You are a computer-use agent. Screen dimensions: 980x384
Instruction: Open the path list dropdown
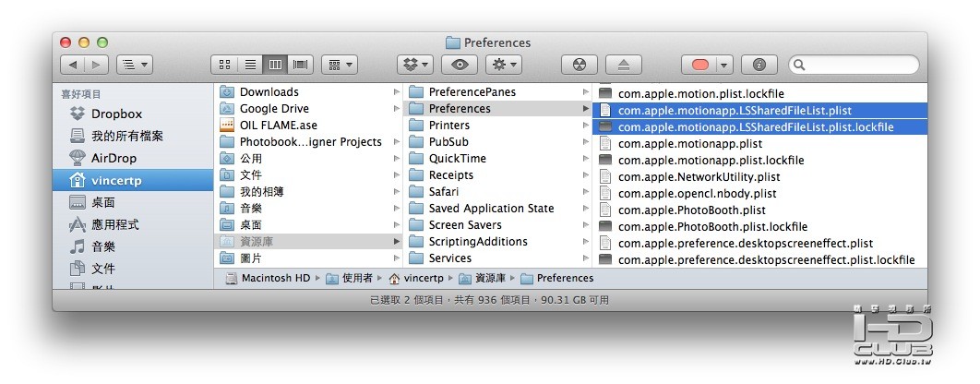pyautogui.click(x=135, y=65)
